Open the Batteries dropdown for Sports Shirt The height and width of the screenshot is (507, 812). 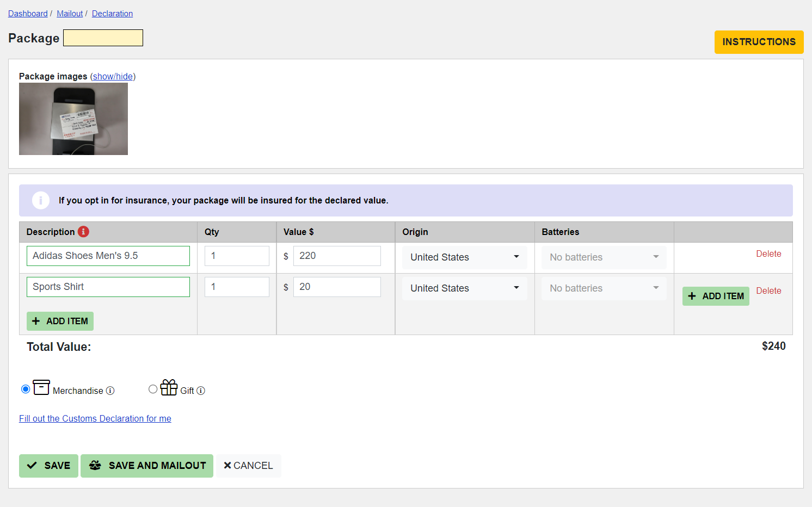[604, 288]
